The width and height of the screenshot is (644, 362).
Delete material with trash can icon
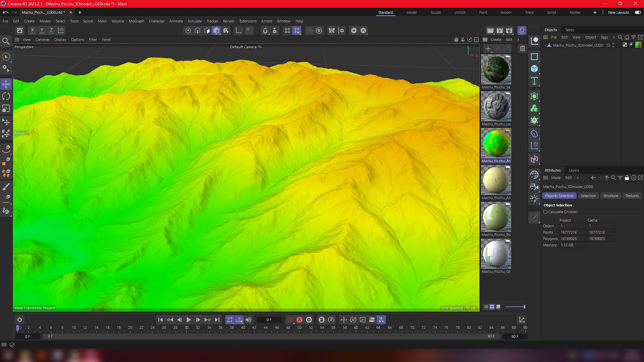click(522, 49)
